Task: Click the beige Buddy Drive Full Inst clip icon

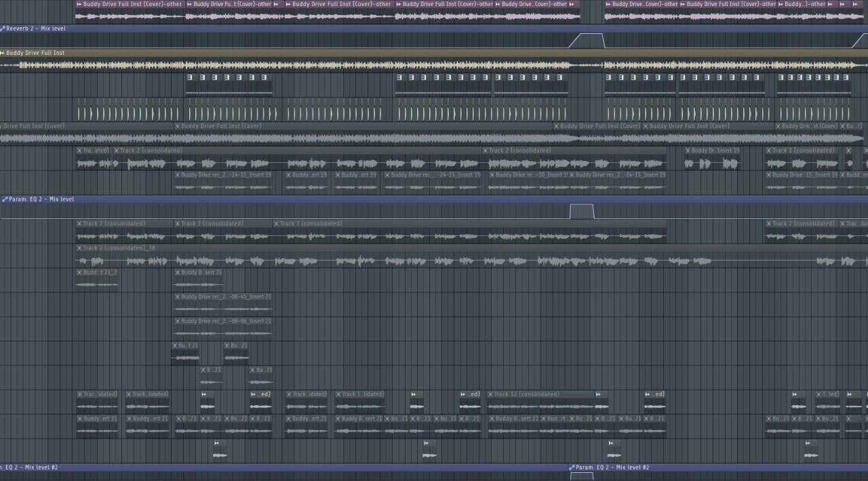Action: pyautogui.click(x=3, y=53)
